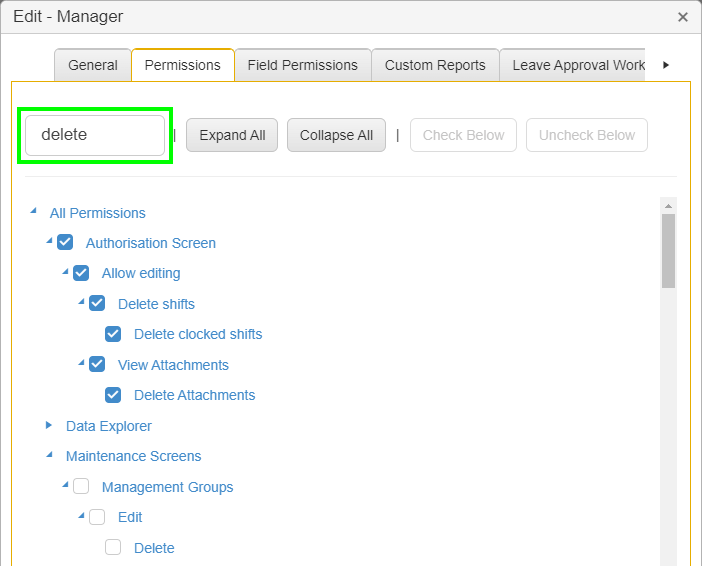Viewport: 702px width, 566px height.
Task: Close the Edit - Manager dialog
Action: 683,17
